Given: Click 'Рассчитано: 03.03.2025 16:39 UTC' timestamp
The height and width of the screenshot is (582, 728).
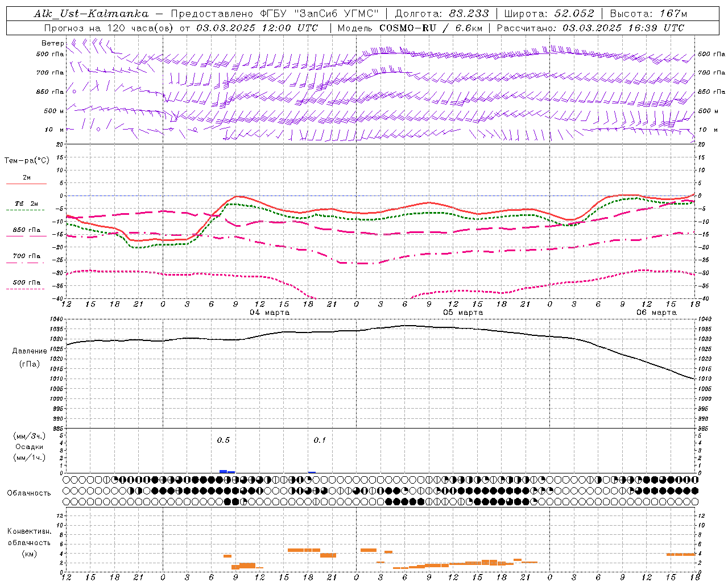Looking at the screenshot, I should click(x=590, y=27).
